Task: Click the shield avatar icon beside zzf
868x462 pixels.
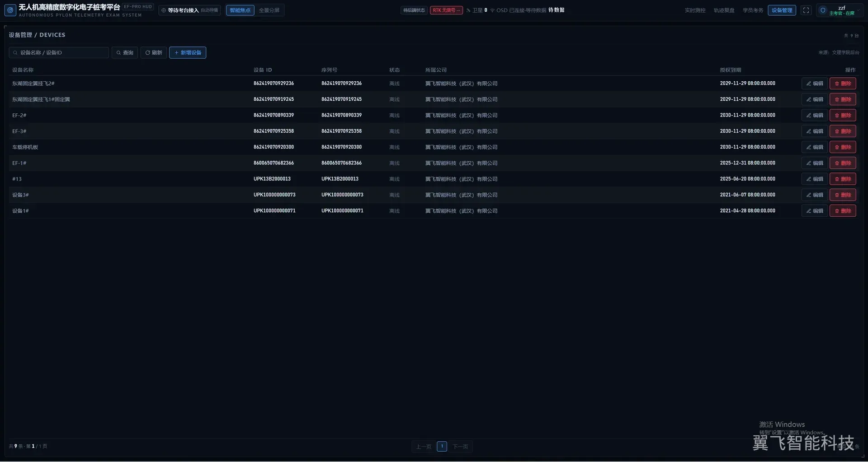Action: 823,10
